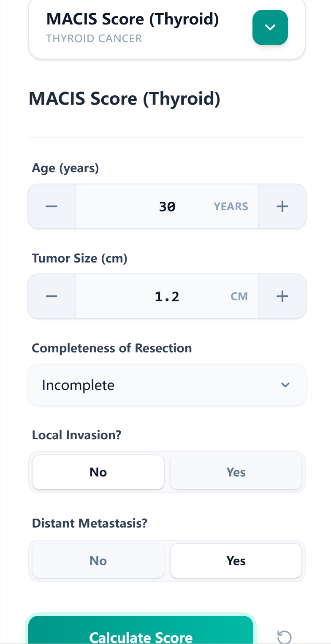Select Yes for Local Invasion
The height and width of the screenshot is (644, 331).
(236, 472)
